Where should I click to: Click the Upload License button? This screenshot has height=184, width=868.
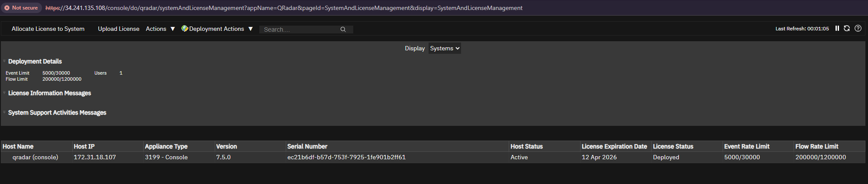[119, 29]
